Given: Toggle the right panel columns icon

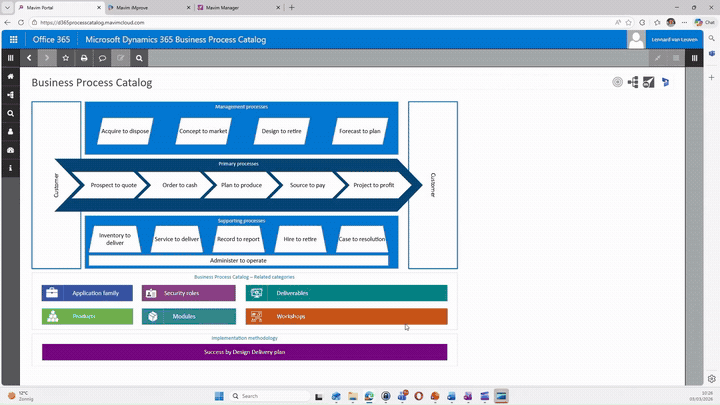Looking at the screenshot, I should tap(694, 58).
